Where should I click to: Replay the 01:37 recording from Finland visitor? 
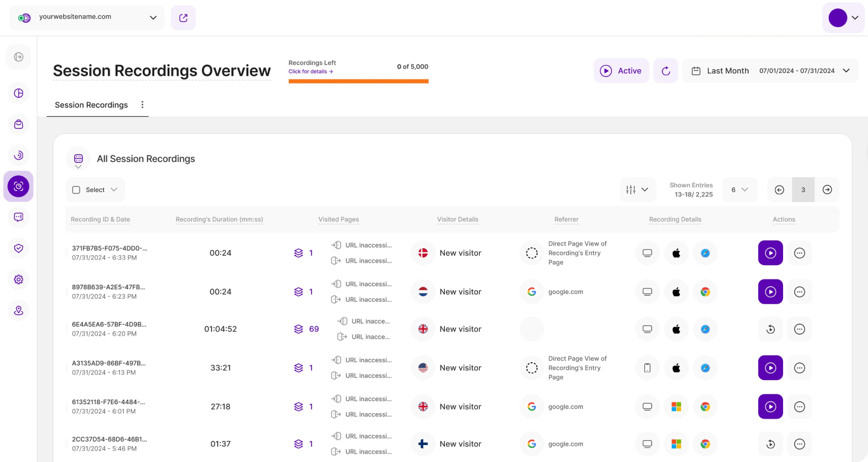(770, 444)
